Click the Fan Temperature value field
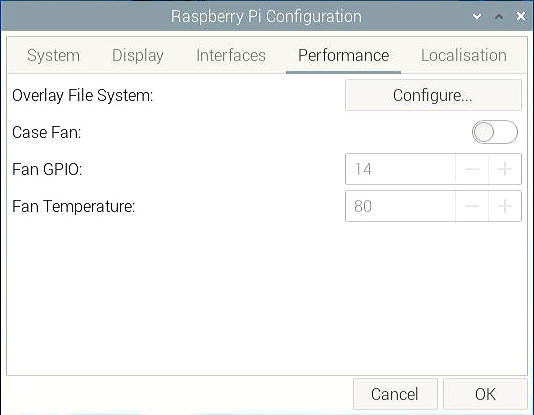Viewport: 534px width, 415px height. pyautogui.click(x=400, y=206)
